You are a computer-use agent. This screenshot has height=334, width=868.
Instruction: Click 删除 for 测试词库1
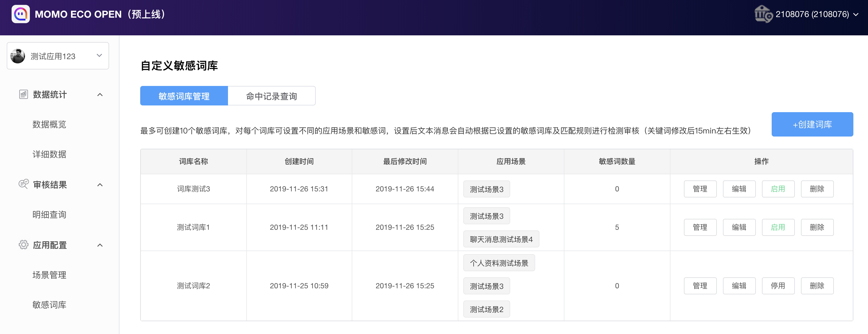817,228
